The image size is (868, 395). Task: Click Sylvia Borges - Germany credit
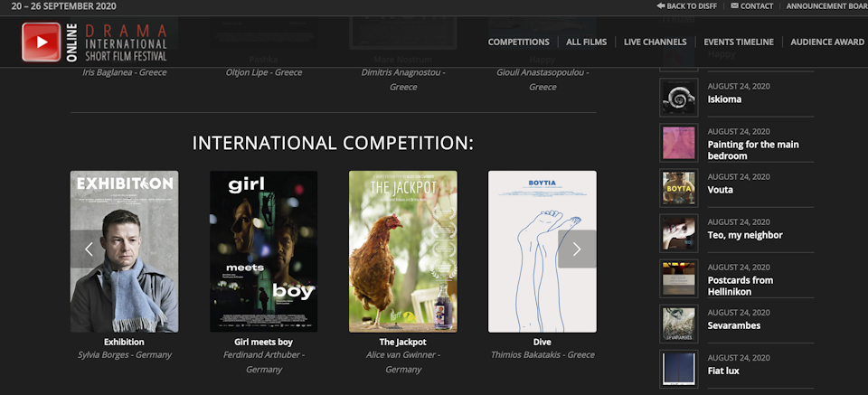pos(125,355)
